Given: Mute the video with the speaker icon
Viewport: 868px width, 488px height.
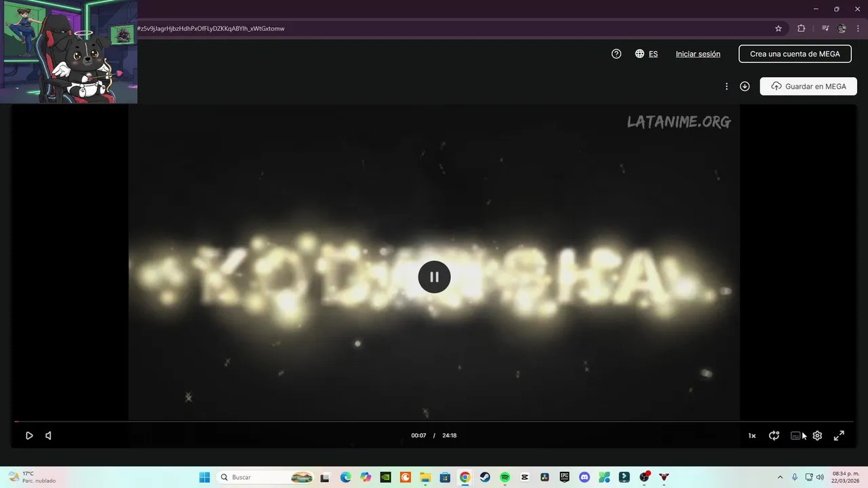Looking at the screenshot, I should point(48,436).
